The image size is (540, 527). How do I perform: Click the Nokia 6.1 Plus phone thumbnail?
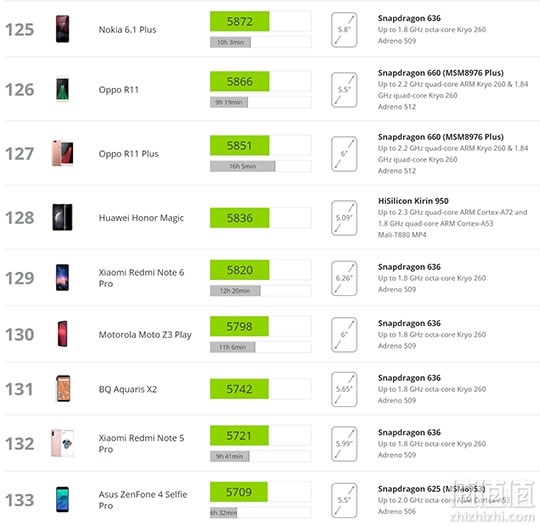[62, 29]
